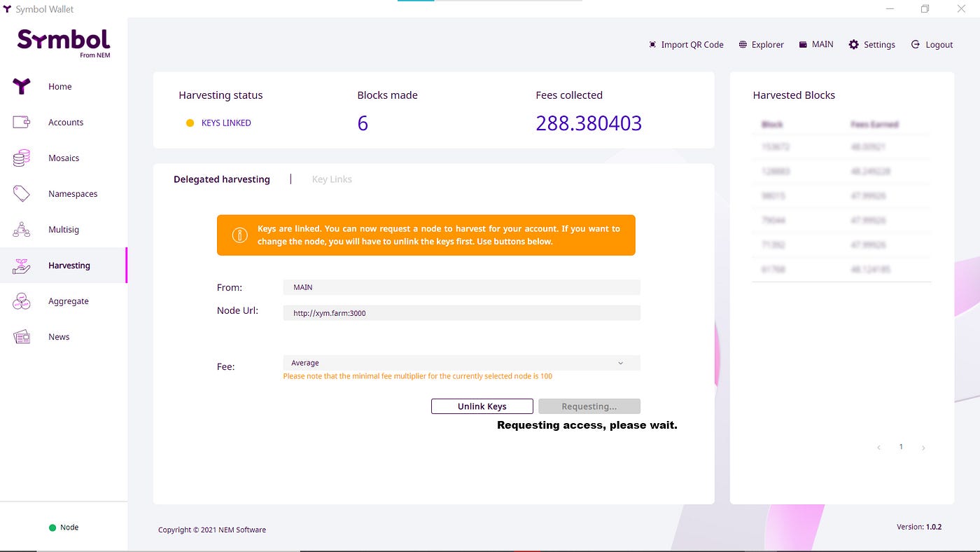Viewport: 980px width, 552px height.
Task: Click the Requesting... button
Action: click(x=589, y=406)
